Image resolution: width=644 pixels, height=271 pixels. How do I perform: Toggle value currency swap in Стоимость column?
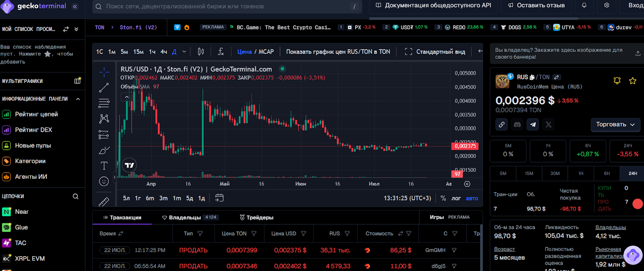(400, 234)
